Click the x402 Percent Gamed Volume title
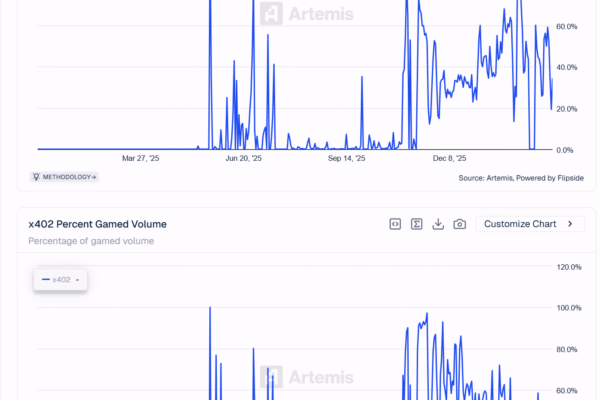Image resolution: width=600 pixels, height=400 pixels. (x=97, y=224)
